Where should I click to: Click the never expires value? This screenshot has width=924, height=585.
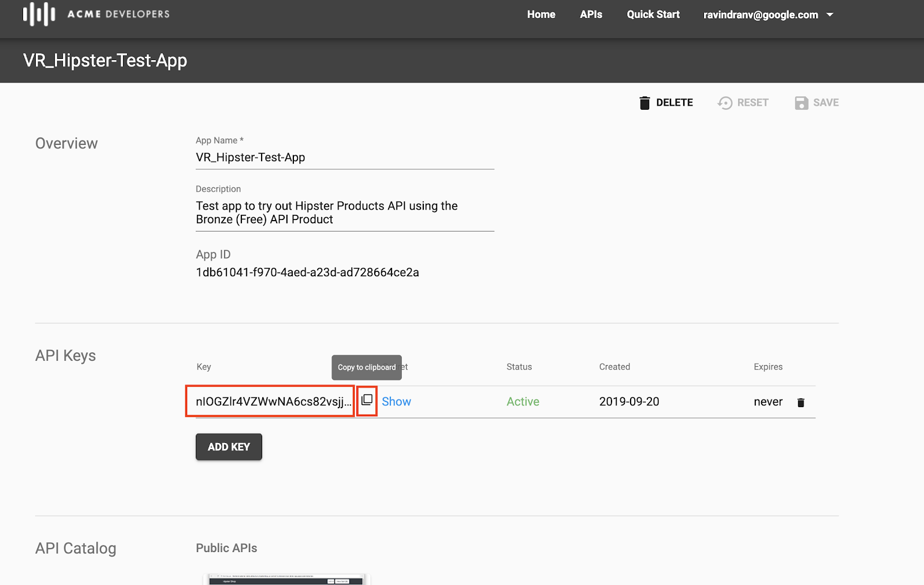(768, 402)
